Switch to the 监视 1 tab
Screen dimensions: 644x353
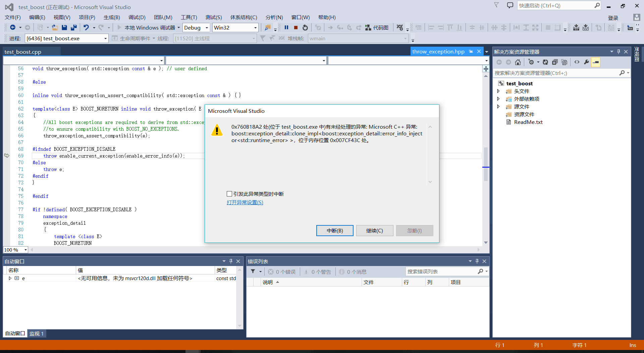[x=37, y=334]
